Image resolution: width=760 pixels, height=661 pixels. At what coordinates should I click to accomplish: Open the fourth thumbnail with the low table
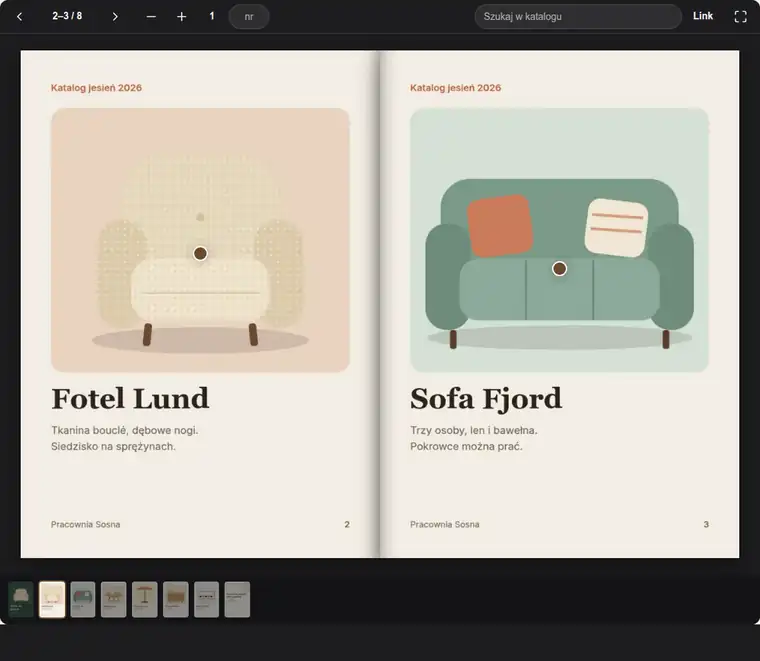coord(113,599)
